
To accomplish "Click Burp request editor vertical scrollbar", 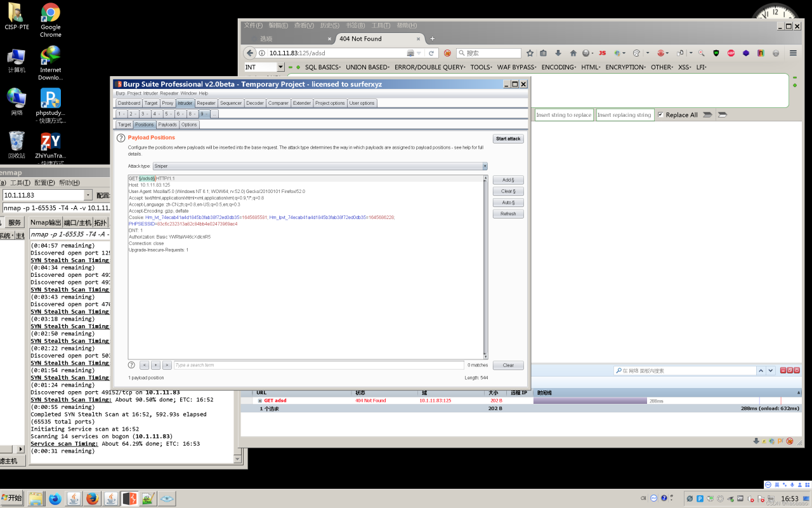I will pos(486,267).
